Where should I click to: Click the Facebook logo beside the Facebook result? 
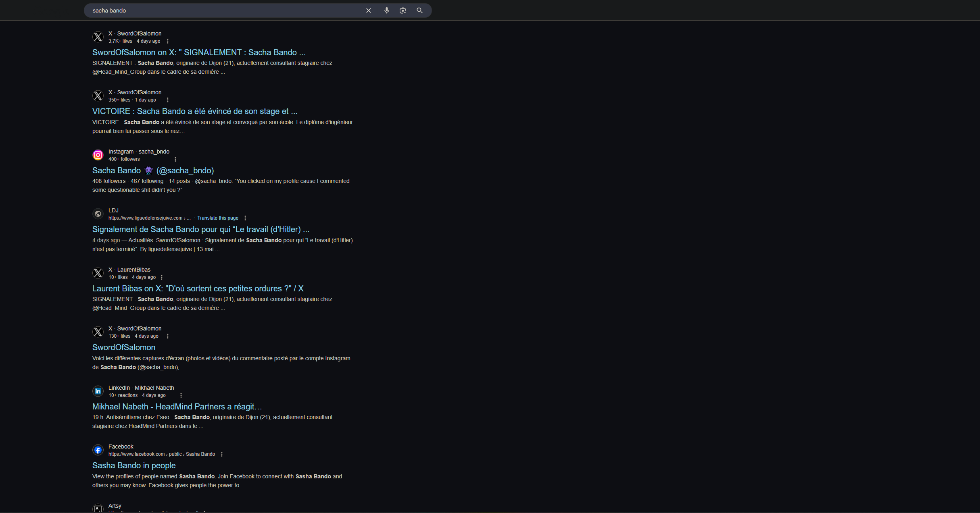click(98, 450)
